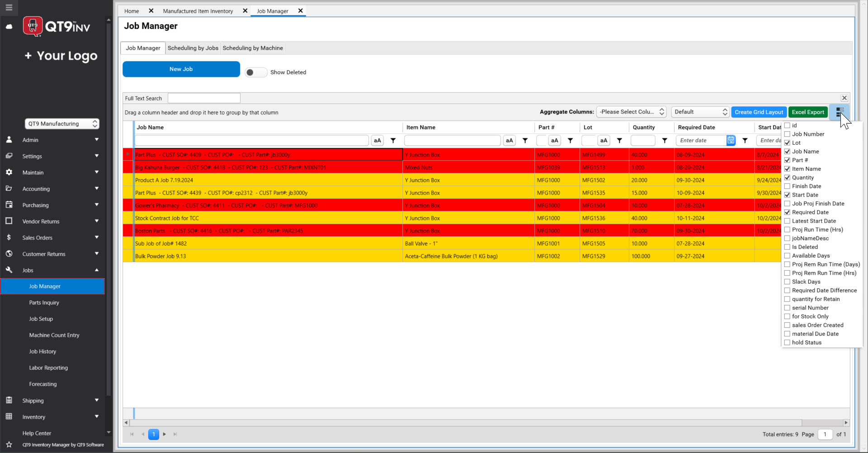This screenshot has height=453, width=868.
Task: Click the cloud sync icon
Action: 9,27
